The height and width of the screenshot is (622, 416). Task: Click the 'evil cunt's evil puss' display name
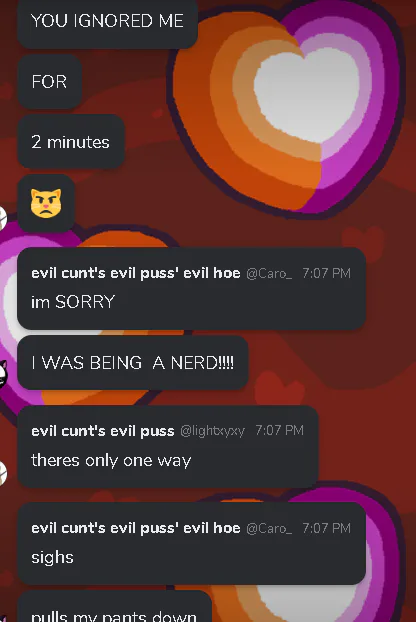(103, 431)
